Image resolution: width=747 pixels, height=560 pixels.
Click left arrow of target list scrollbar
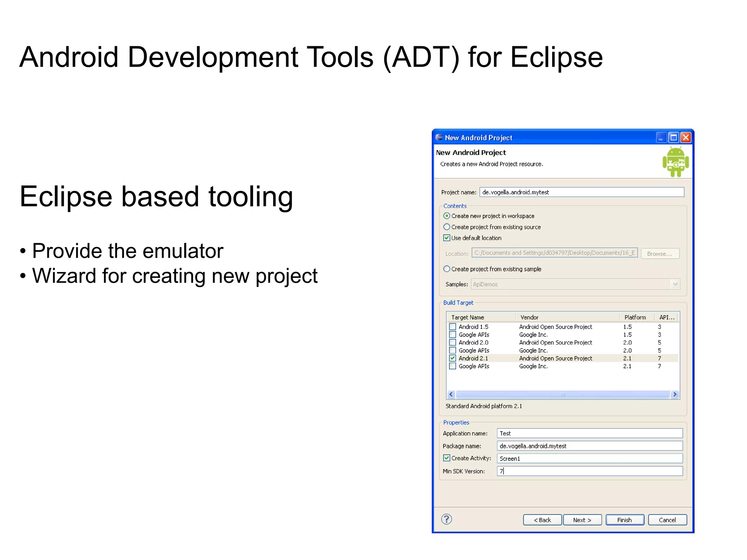[x=451, y=394]
